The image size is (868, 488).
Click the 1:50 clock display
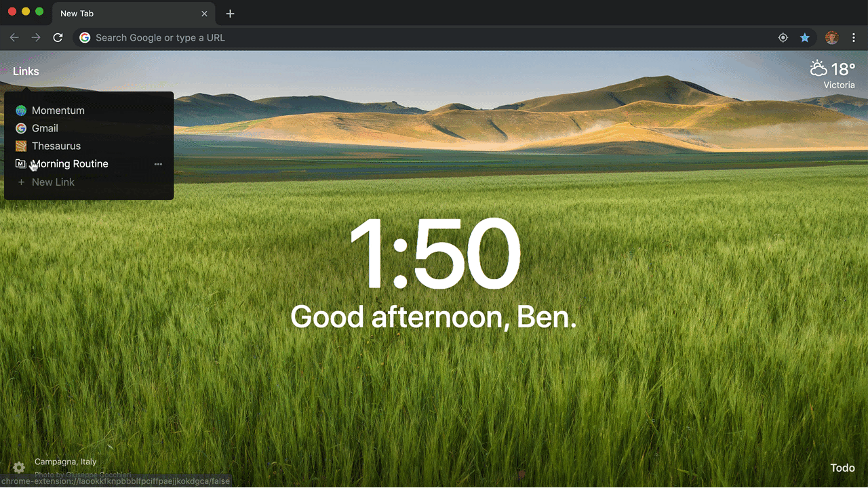pyautogui.click(x=434, y=254)
